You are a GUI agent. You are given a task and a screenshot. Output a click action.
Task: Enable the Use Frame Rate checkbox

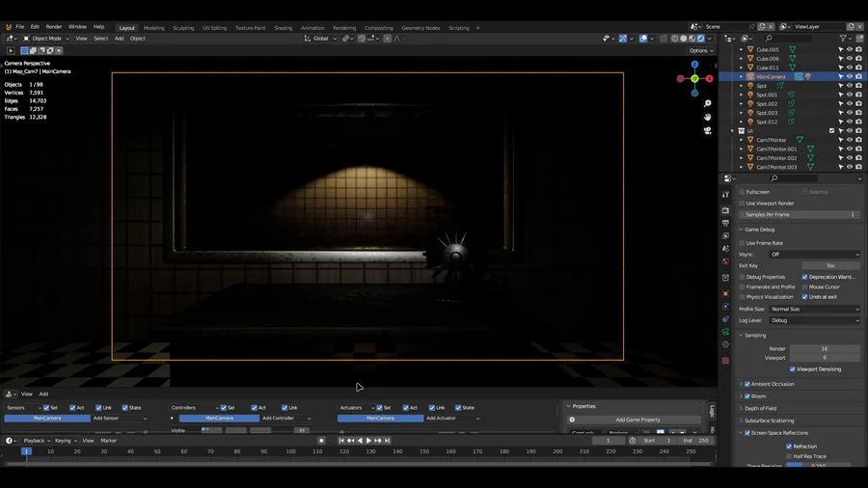743,243
